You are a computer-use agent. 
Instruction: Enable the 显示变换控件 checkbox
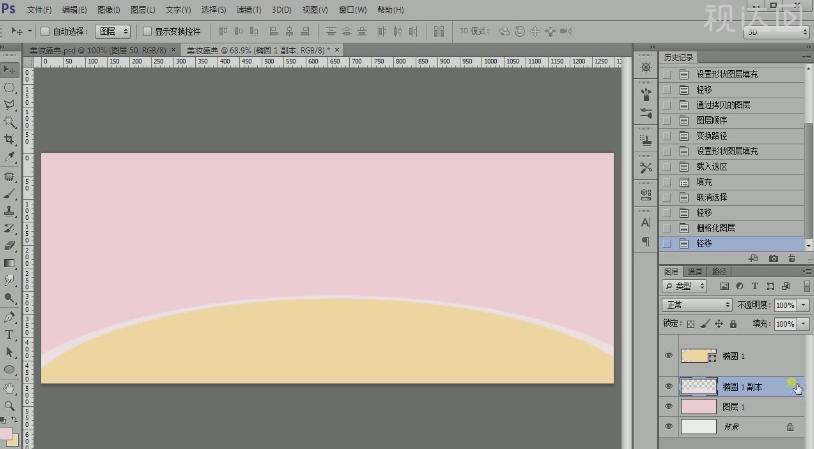pos(147,32)
